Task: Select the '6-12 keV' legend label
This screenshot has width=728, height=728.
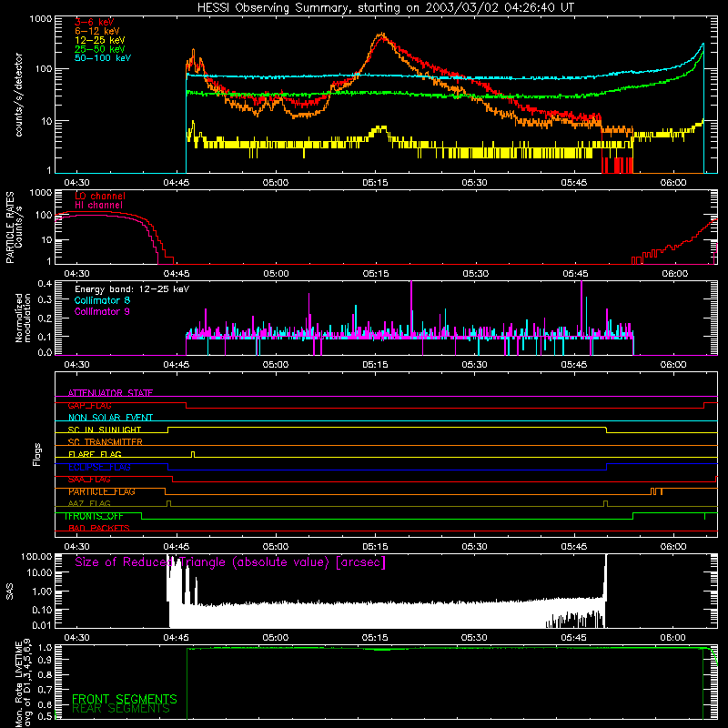Action: (97, 31)
